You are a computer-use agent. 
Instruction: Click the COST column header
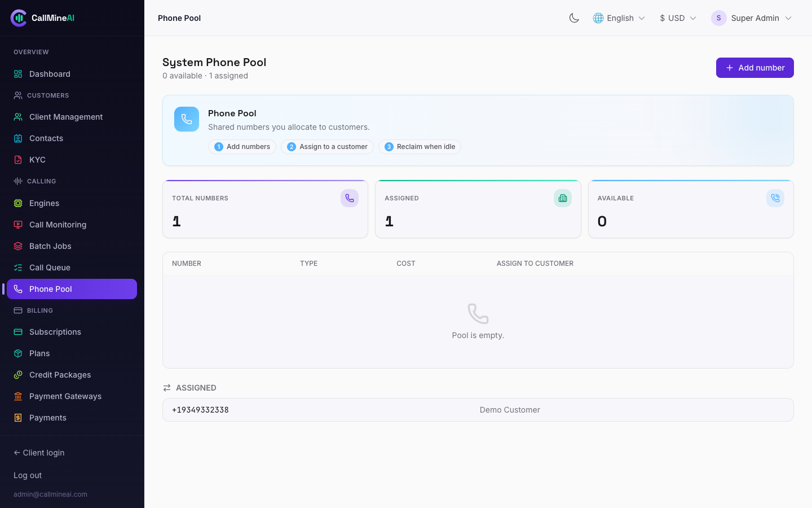[x=406, y=264]
